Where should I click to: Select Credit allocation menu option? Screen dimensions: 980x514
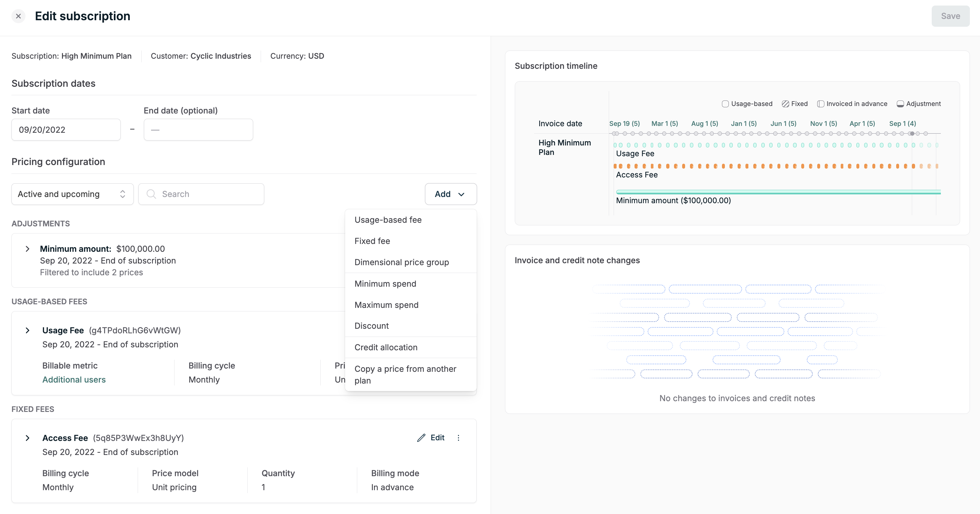tap(386, 347)
